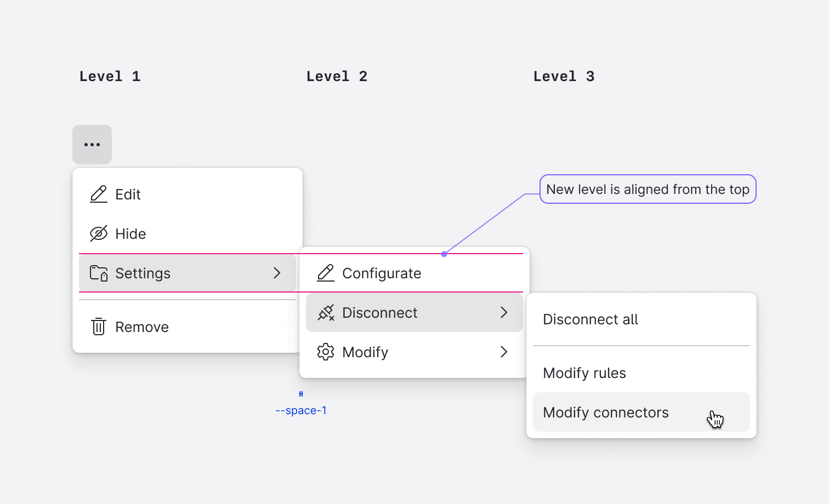829x504 pixels.
Task: Select the Hide menu entry
Action: (188, 234)
